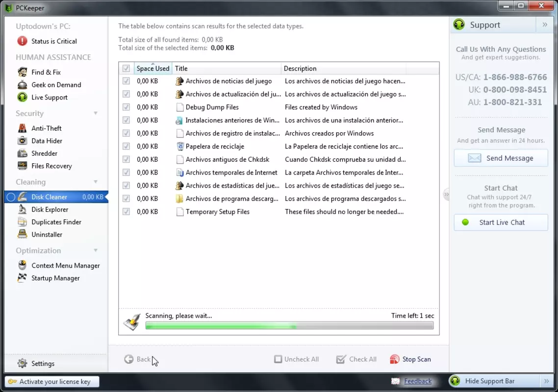Image resolution: width=558 pixels, height=392 pixels.
Task: Click the Start Live Chat button
Action: (x=501, y=222)
